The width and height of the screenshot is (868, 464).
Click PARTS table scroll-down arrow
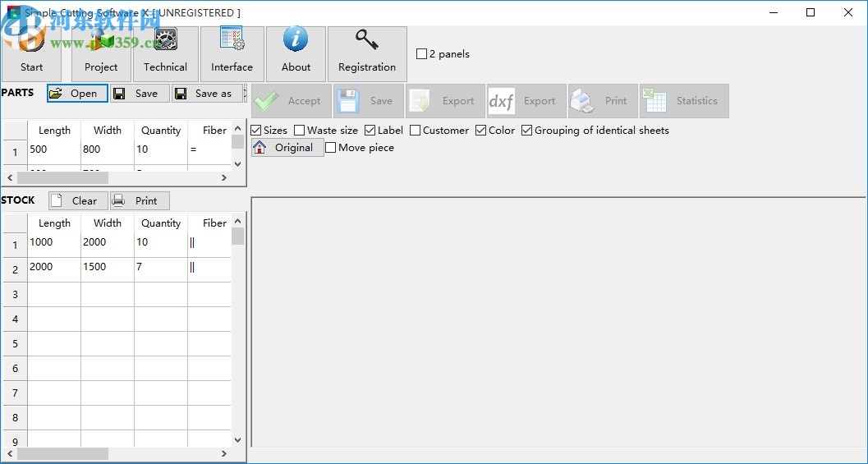[237, 164]
